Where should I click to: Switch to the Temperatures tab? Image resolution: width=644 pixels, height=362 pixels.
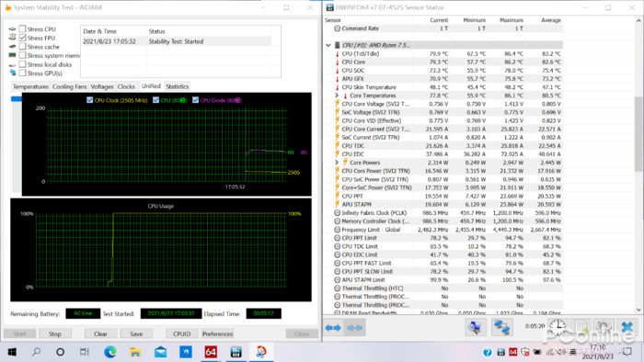30,86
